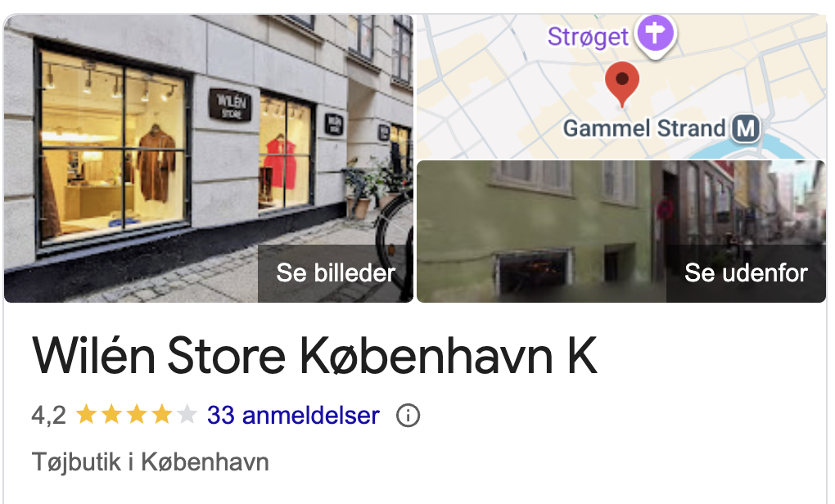This screenshot has width=835, height=504.
Task: Open street view via Se udenfor
Action: 746,273
